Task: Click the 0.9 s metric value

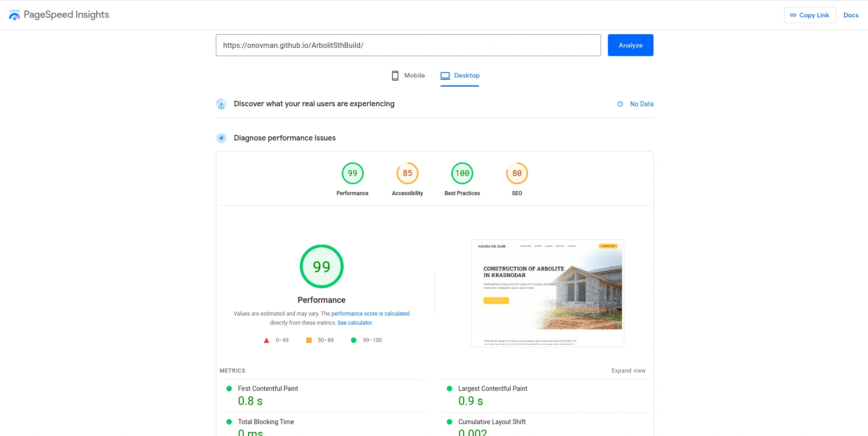Action: coord(471,401)
